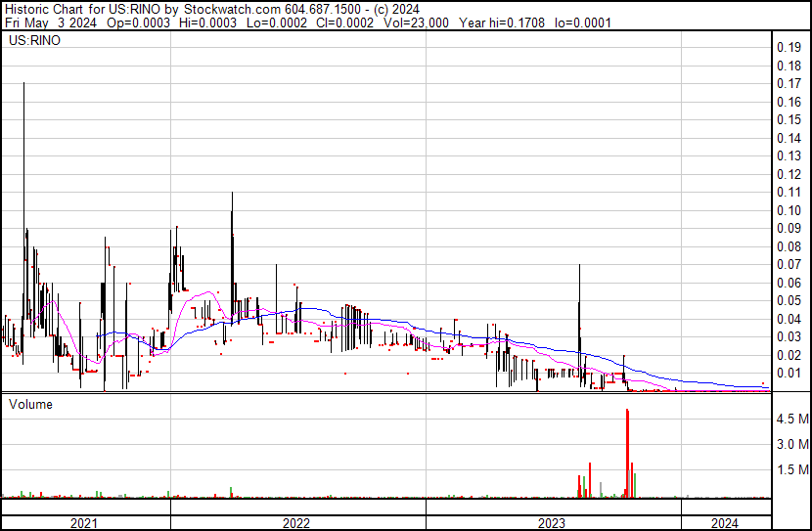Click the US:RINO ticker label

point(33,42)
